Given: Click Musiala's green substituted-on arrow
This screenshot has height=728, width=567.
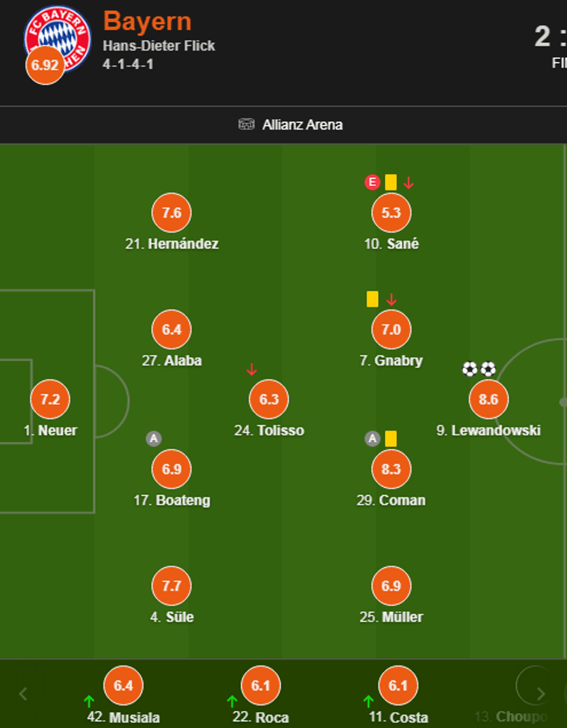Looking at the screenshot, I should pos(89,701).
